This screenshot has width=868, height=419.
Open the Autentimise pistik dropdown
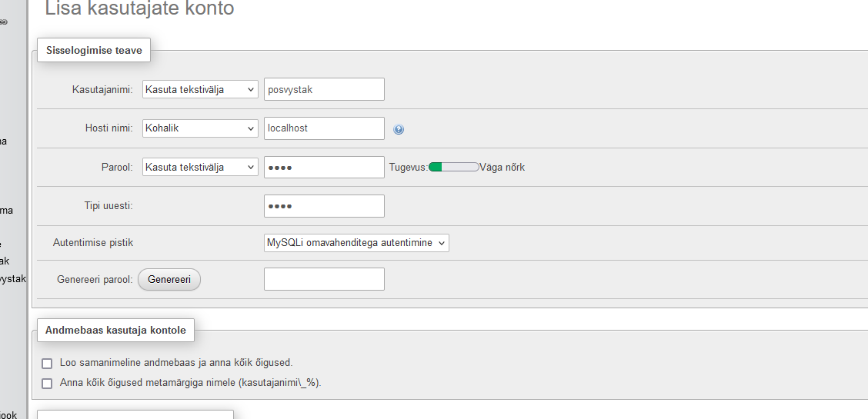pos(356,243)
